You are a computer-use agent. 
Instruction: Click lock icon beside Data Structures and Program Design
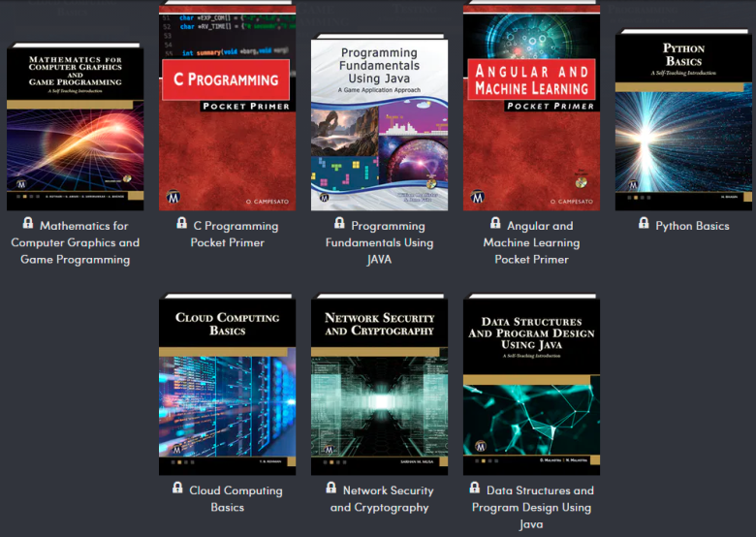point(475,488)
